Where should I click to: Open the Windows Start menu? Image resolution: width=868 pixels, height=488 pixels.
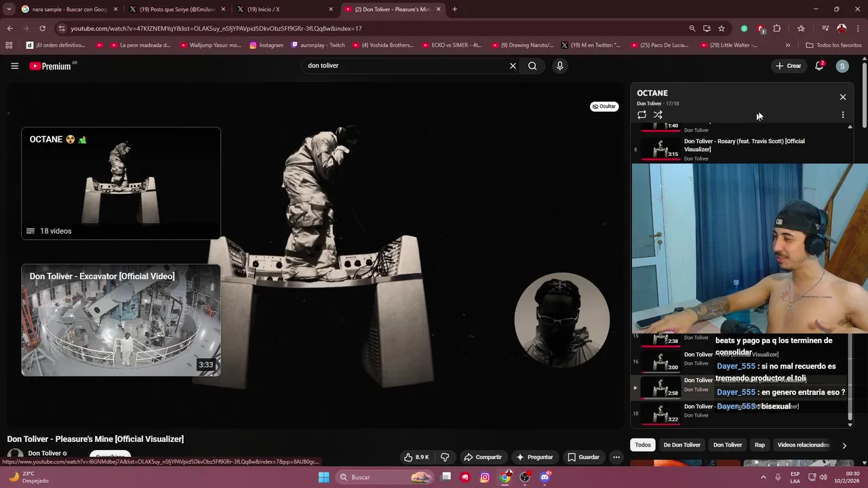click(324, 477)
